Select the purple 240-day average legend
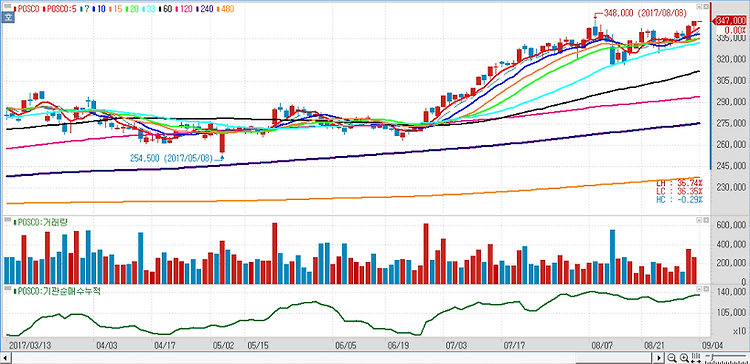Image resolution: width=750 pixels, height=364 pixels. tap(204, 9)
